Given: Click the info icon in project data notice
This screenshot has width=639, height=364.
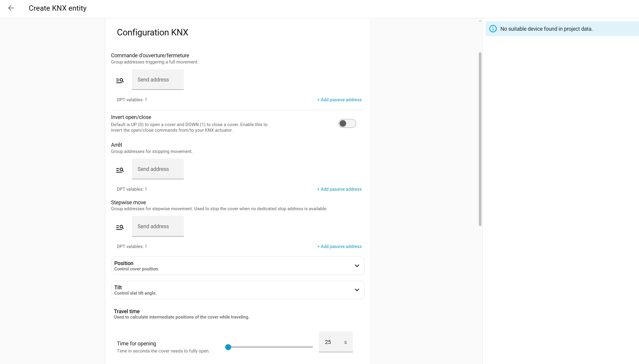Looking at the screenshot, I should pos(493,29).
